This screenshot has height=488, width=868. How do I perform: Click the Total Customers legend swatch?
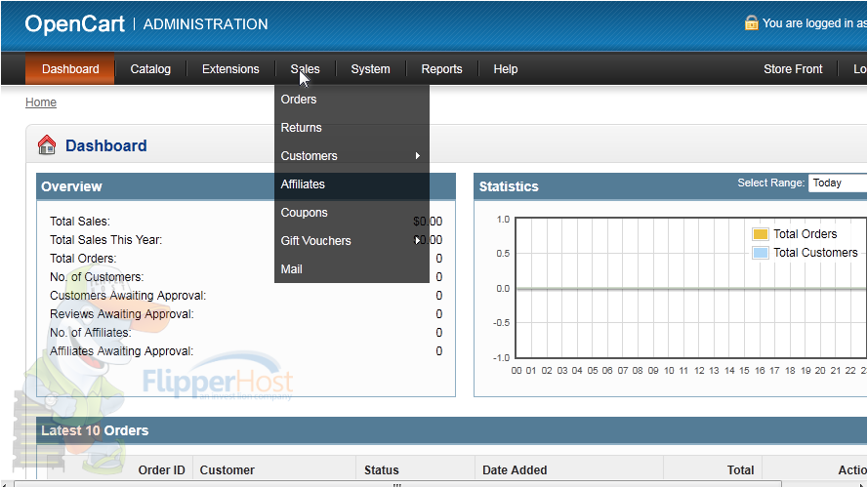click(x=761, y=253)
